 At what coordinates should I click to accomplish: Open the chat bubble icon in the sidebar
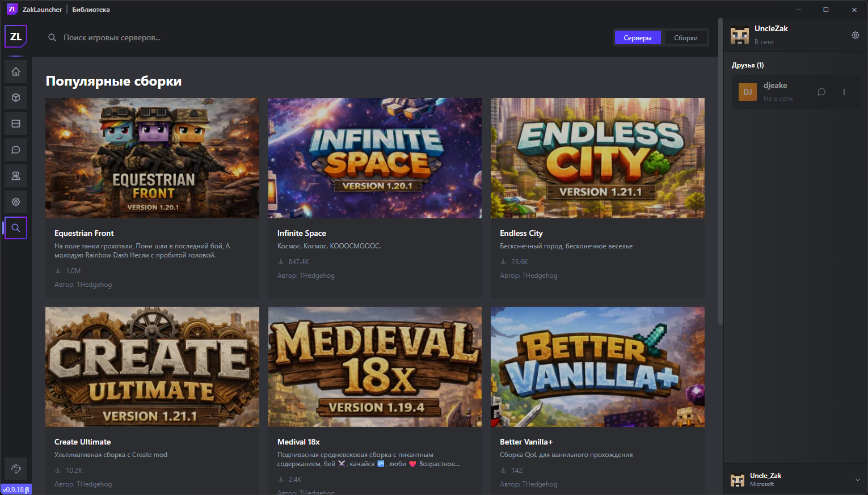(16, 150)
